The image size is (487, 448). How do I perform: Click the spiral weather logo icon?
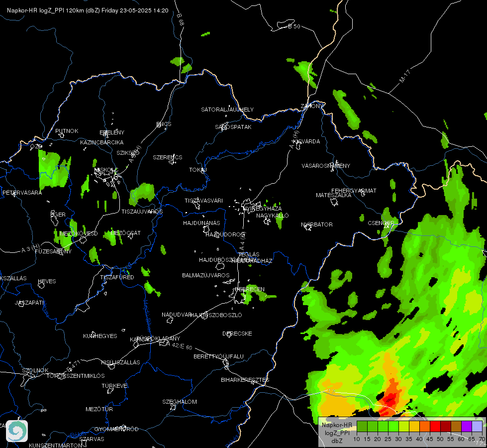[17, 431]
